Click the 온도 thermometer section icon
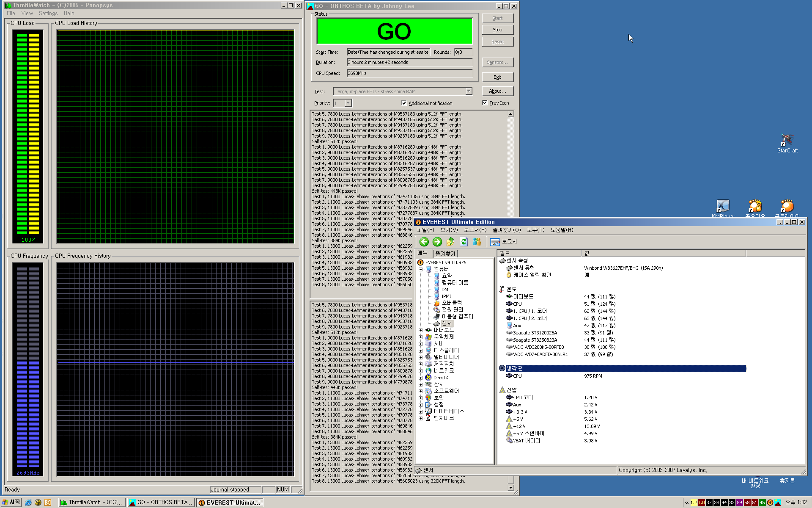This screenshot has width=812, height=508. tap(502, 289)
